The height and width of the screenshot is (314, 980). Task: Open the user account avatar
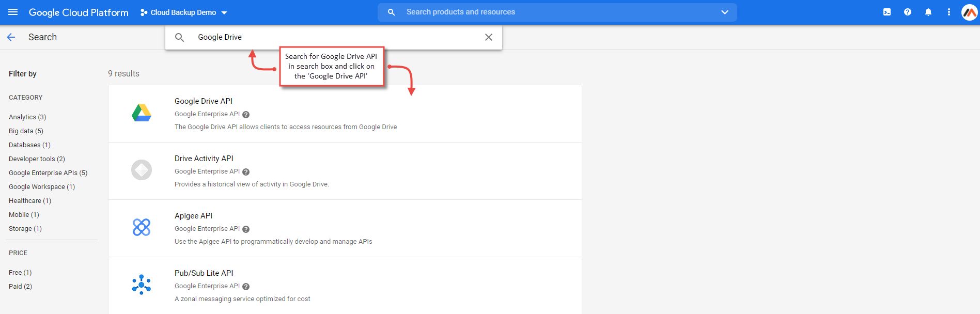pyautogui.click(x=969, y=12)
